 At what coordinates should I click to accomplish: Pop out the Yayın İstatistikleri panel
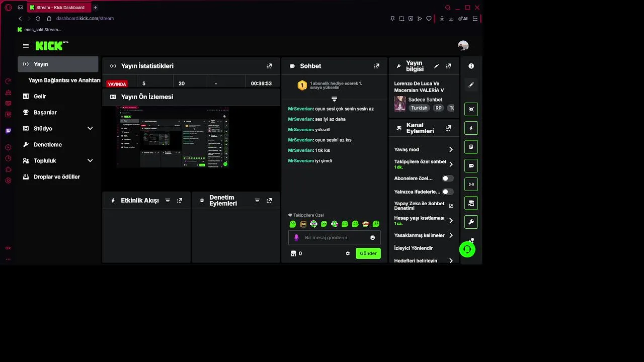coord(269,66)
